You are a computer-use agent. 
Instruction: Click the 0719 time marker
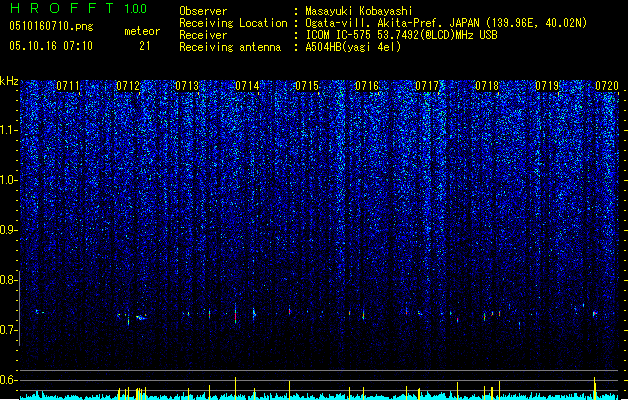point(547,86)
